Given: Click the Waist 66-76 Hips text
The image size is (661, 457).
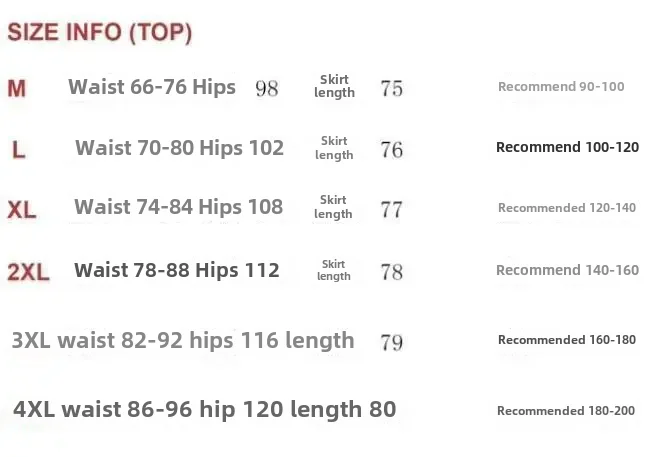Looking at the screenshot, I should (x=152, y=87).
